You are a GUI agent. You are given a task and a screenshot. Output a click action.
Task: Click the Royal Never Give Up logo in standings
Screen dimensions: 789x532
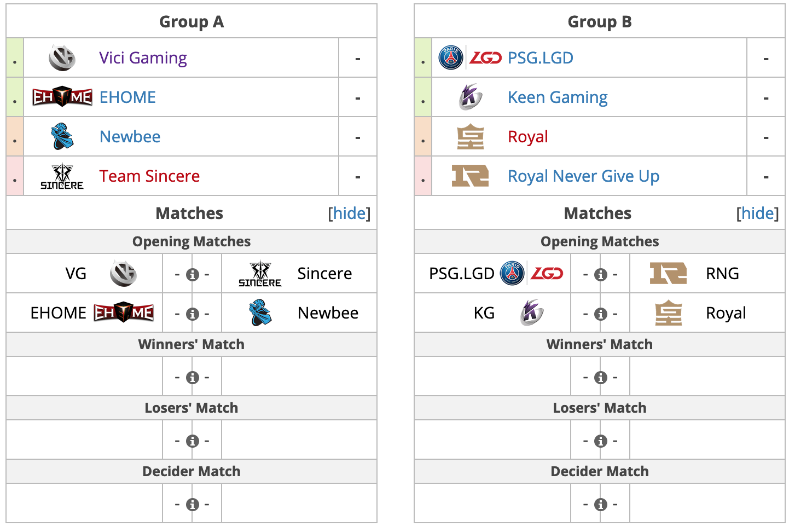click(471, 176)
